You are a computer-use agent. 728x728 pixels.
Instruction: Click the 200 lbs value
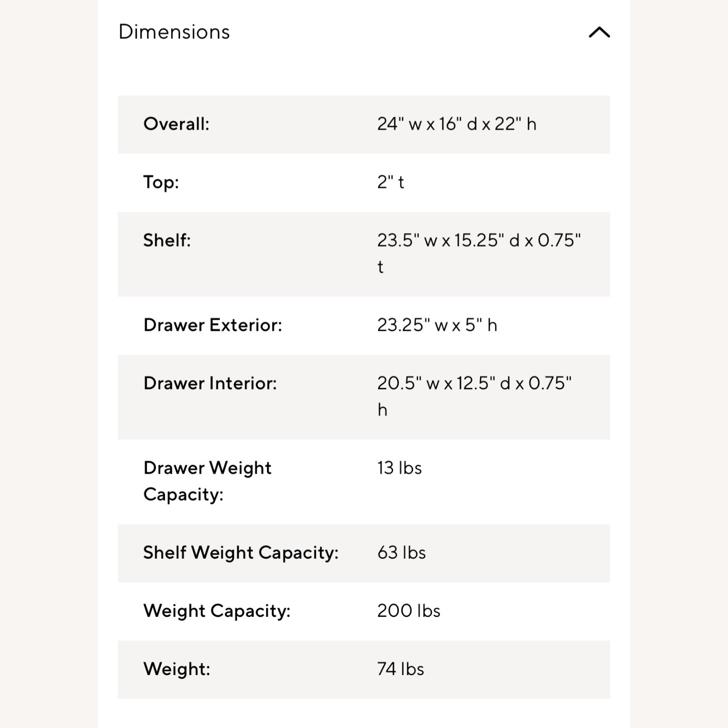click(409, 611)
